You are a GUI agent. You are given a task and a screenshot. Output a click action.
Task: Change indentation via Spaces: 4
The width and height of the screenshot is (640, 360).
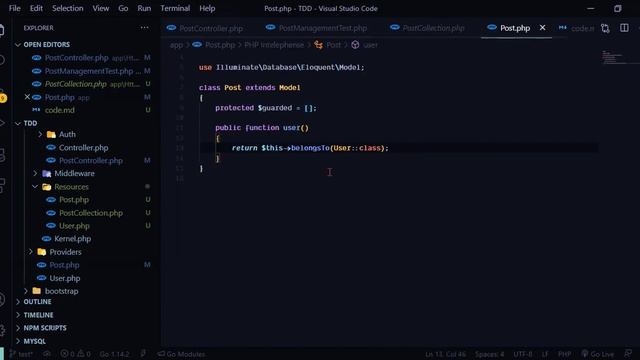489,354
